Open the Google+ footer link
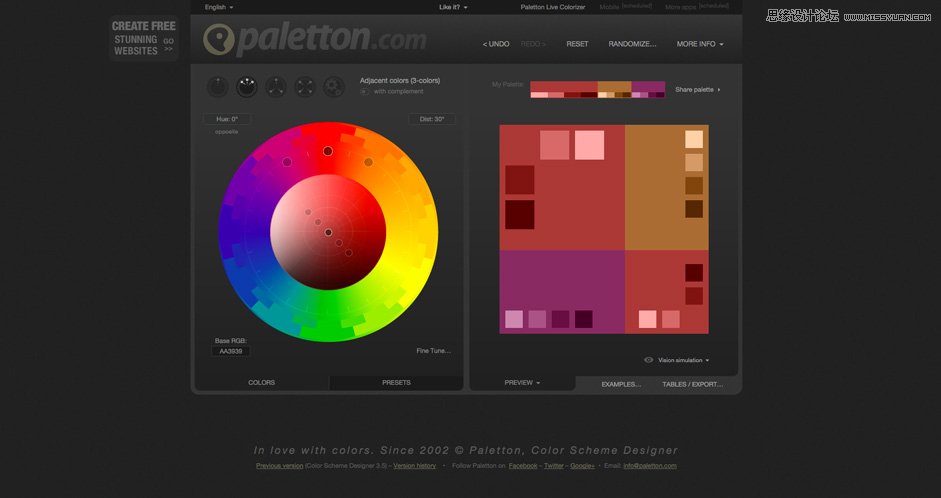The height and width of the screenshot is (498, 941). [582, 466]
